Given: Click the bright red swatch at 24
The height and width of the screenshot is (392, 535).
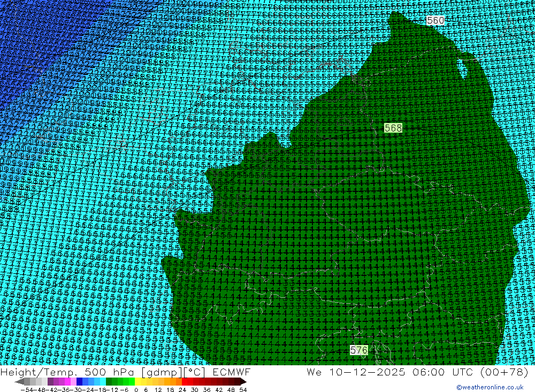Looking at the screenshot, I should point(185,382).
